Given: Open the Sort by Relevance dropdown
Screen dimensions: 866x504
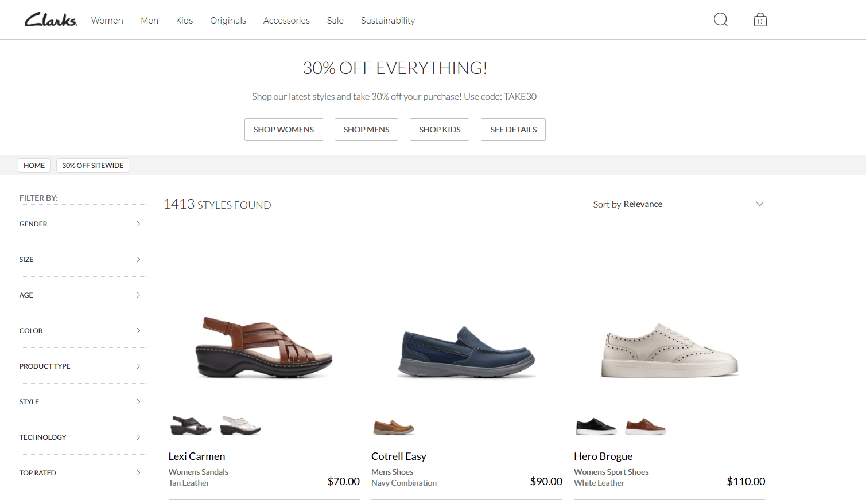Looking at the screenshot, I should click(x=678, y=204).
